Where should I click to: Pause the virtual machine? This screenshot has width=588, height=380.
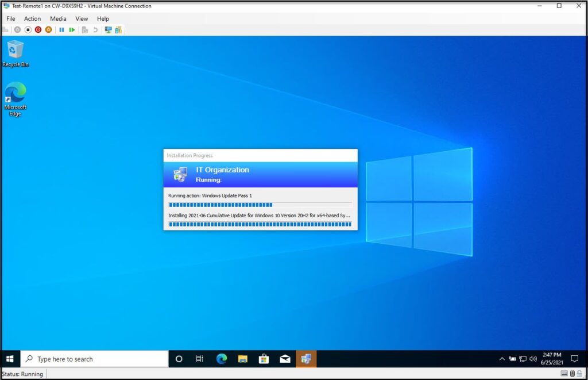[61, 30]
